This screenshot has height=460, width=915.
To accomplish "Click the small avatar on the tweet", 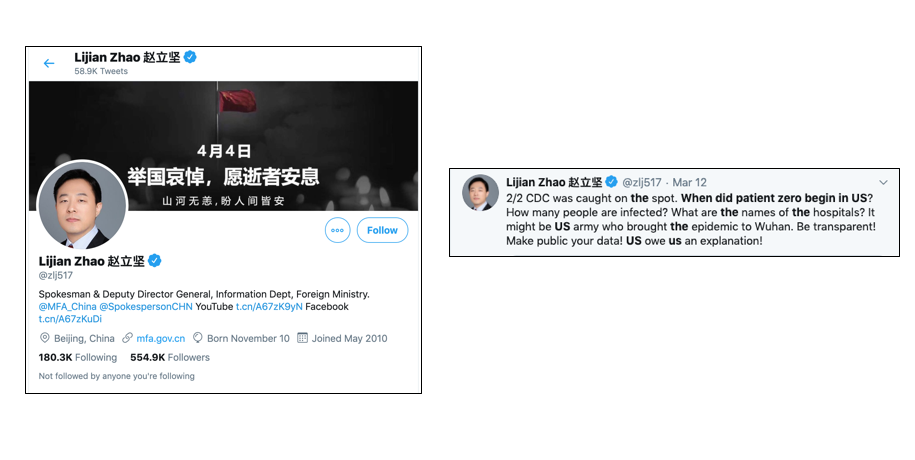I will pos(480,193).
